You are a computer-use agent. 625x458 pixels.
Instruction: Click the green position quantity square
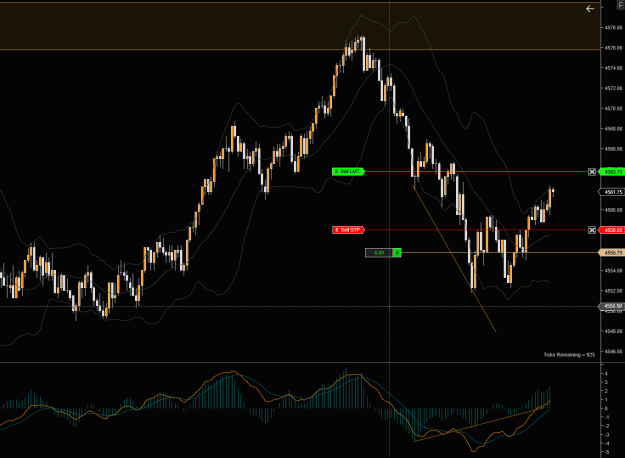coord(397,253)
